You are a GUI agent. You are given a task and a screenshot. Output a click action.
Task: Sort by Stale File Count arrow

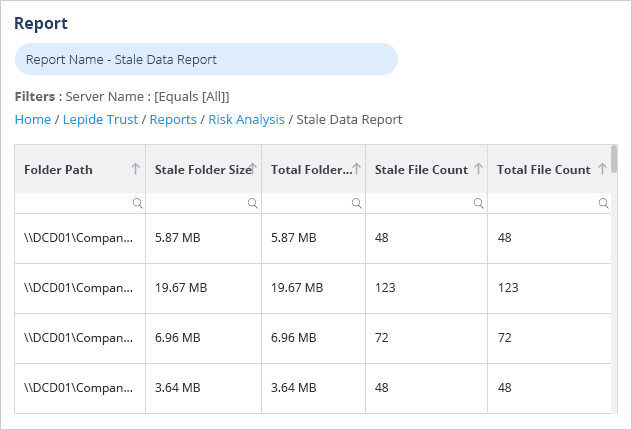pyautogui.click(x=478, y=169)
